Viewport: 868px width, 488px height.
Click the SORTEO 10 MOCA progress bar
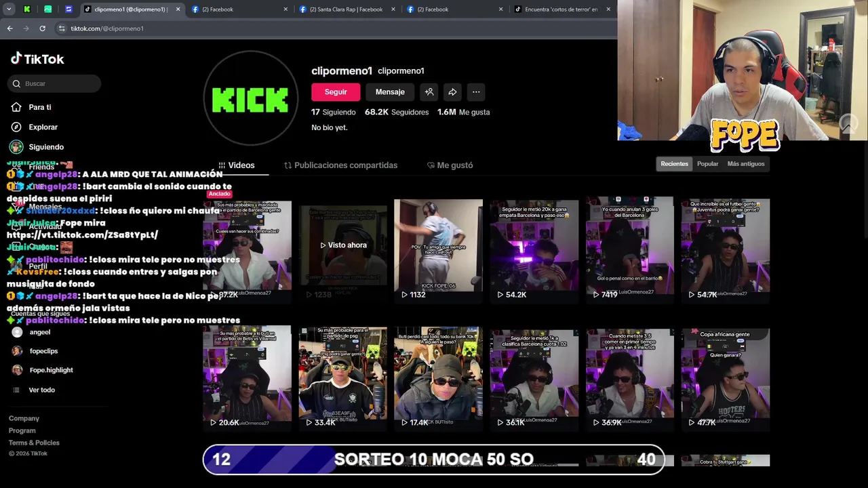click(x=434, y=460)
